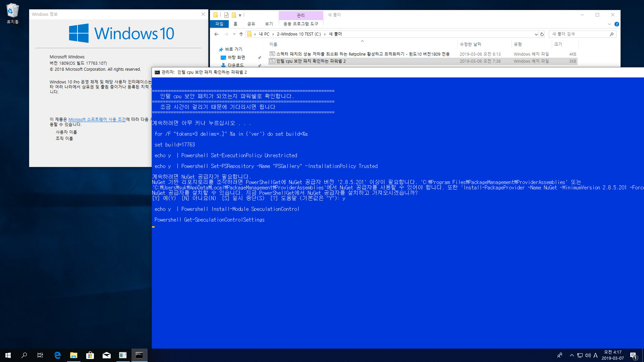The height and width of the screenshot is (362, 644).
Task: Sort by 유형 column header
Action: coord(518,44)
